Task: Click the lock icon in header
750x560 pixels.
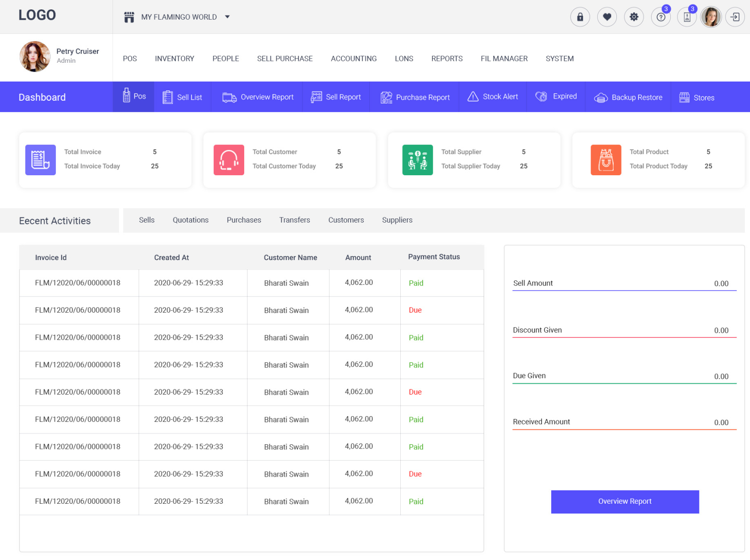Action: point(580,17)
